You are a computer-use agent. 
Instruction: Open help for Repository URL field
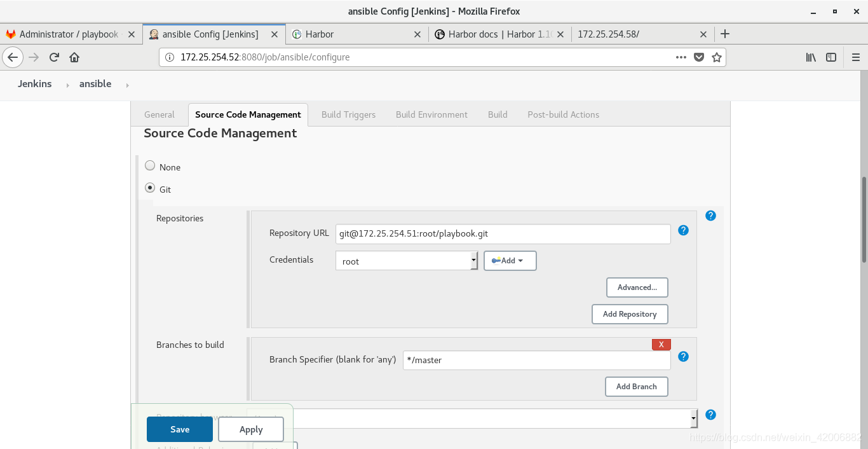point(683,230)
